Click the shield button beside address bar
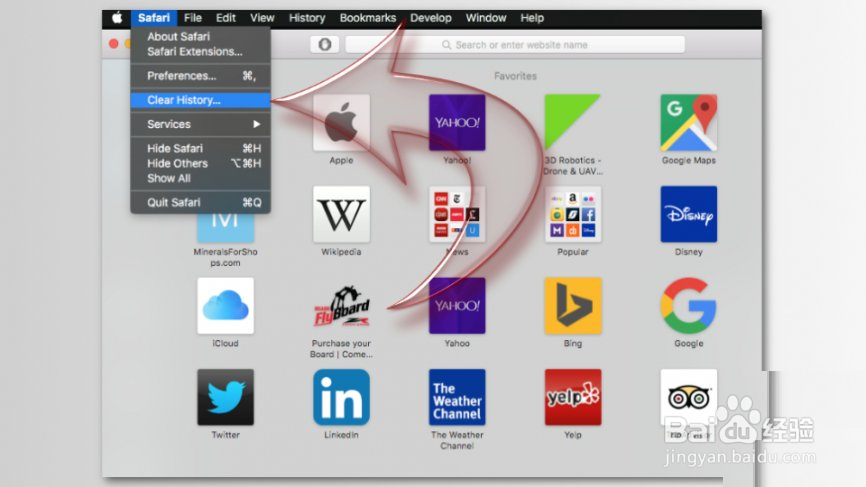The image size is (866, 487). [325, 44]
